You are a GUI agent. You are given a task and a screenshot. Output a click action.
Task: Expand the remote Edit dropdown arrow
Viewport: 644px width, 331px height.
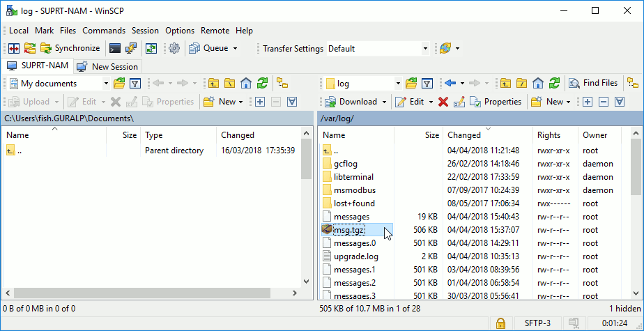[431, 102]
